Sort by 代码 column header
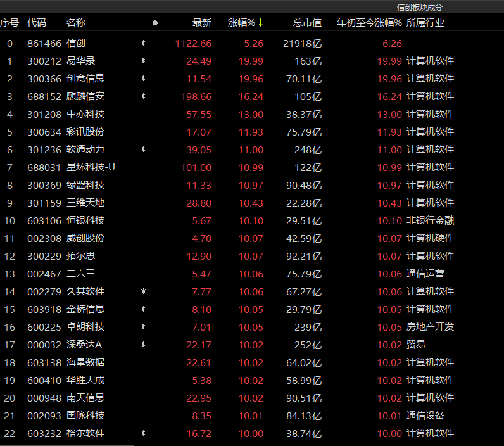Viewport: 504px width, 446px height. click(37, 23)
